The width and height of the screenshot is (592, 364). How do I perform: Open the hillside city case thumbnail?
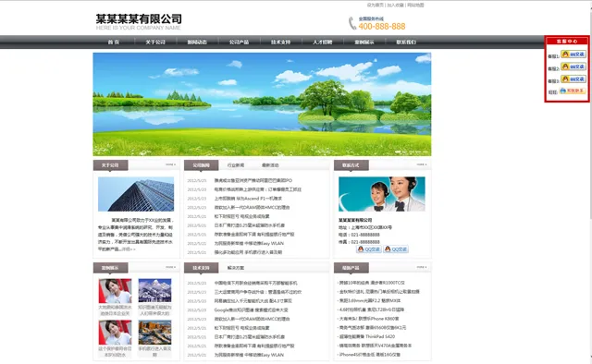154,333
